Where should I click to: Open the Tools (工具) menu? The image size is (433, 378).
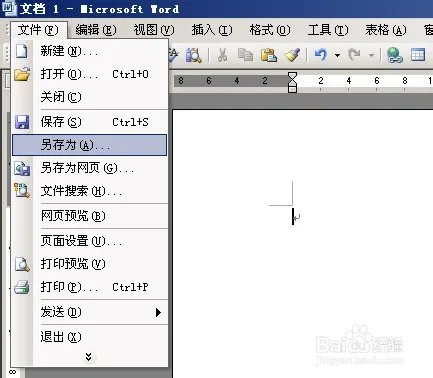point(328,30)
